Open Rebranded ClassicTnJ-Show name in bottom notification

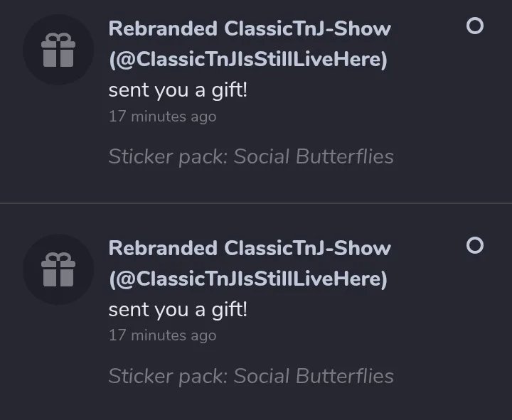click(x=250, y=248)
